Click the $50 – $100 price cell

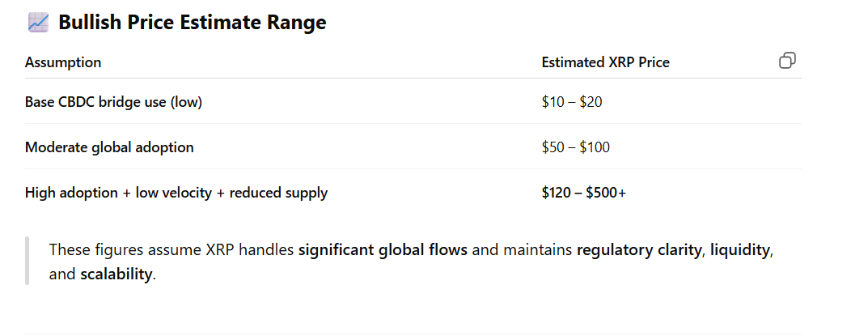coord(575,147)
